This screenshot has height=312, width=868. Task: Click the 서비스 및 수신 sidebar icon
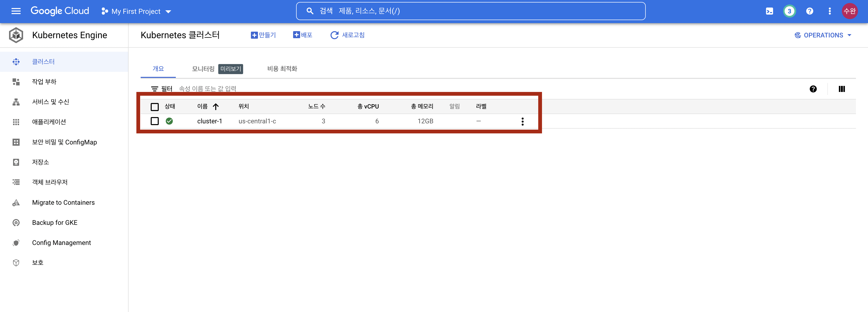click(16, 102)
